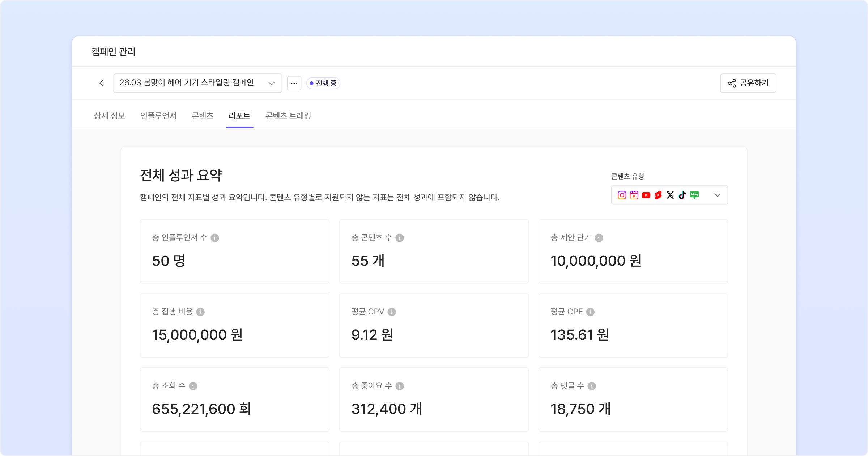Select the Instagram icon in content type

point(622,195)
